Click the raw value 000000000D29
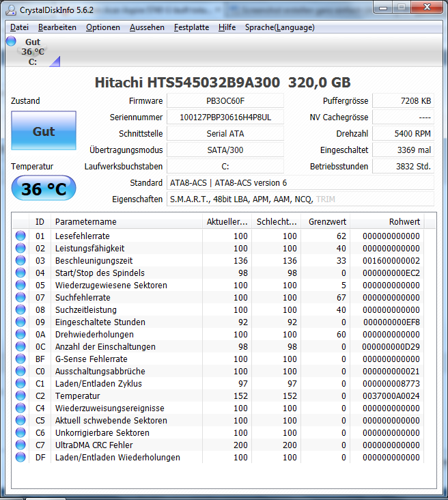This screenshot has width=448, height=500. pyautogui.click(x=391, y=346)
